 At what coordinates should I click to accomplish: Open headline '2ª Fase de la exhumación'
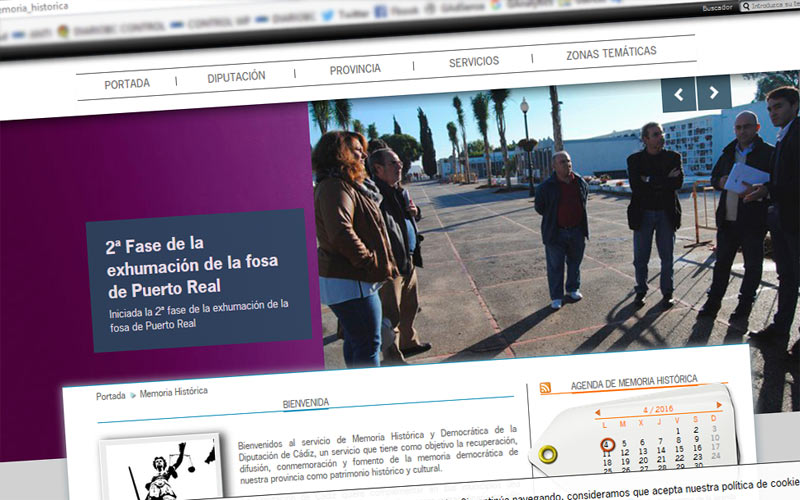click(x=192, y=267)
